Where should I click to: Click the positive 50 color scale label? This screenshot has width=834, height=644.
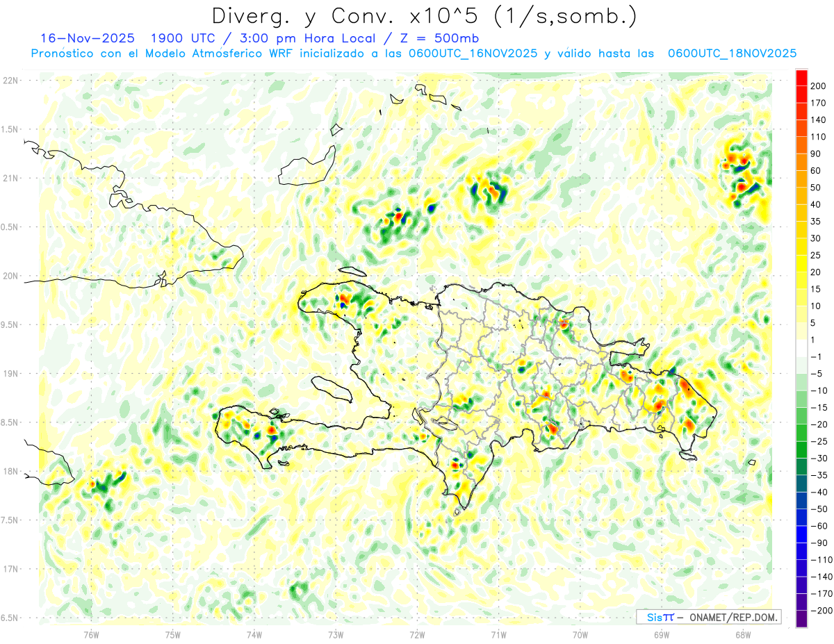pos(816,188)
